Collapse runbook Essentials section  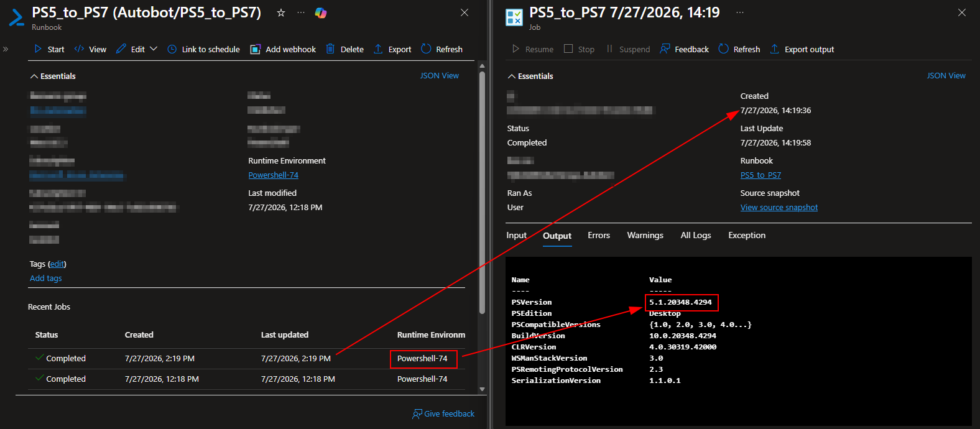53,76
